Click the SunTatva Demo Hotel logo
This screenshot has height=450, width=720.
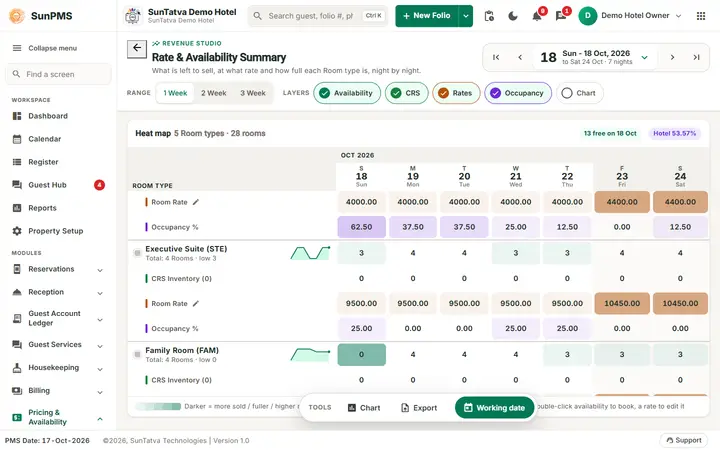[x=133, y=16]
